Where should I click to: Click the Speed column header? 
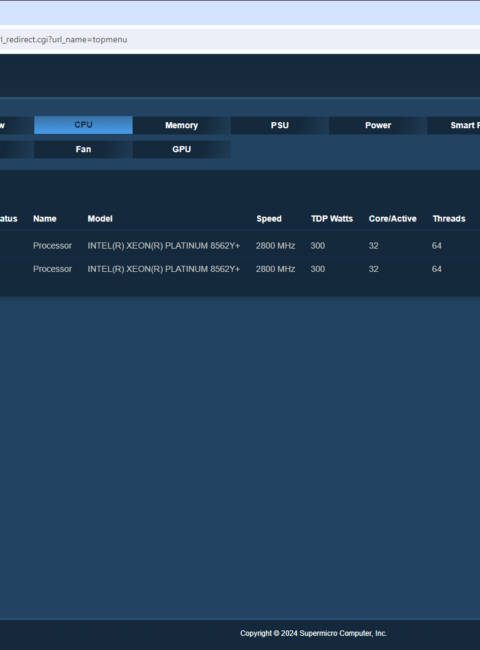click(269, 219)
